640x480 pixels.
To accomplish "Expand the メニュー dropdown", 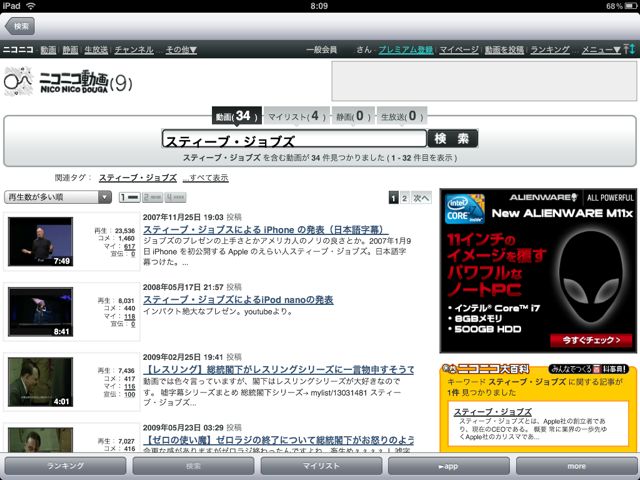I will [x=601, y=50].
